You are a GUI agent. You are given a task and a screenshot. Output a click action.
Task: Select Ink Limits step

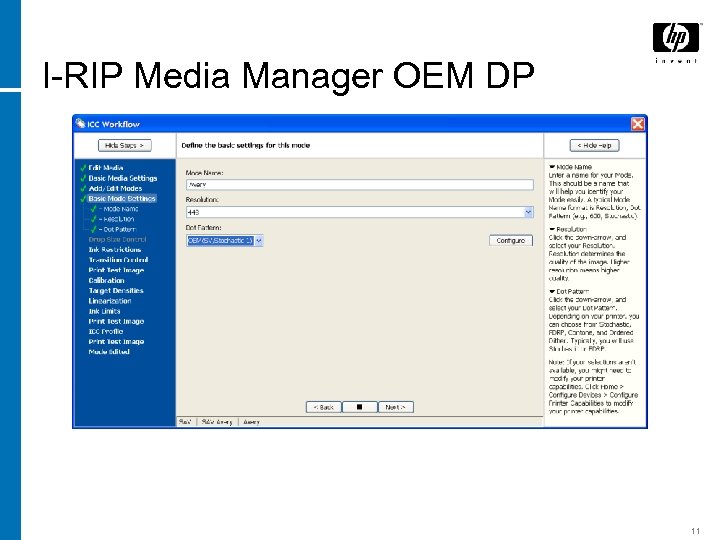click(x=104, y=311)
